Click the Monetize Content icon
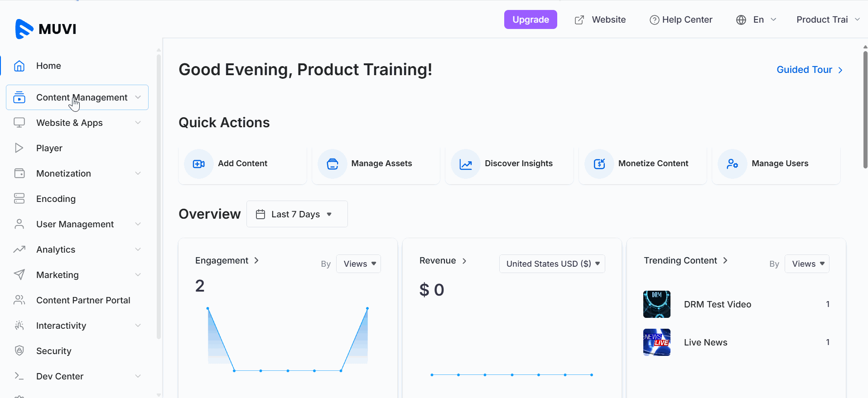This screenshot has width=868, height=398. point(599,164)
